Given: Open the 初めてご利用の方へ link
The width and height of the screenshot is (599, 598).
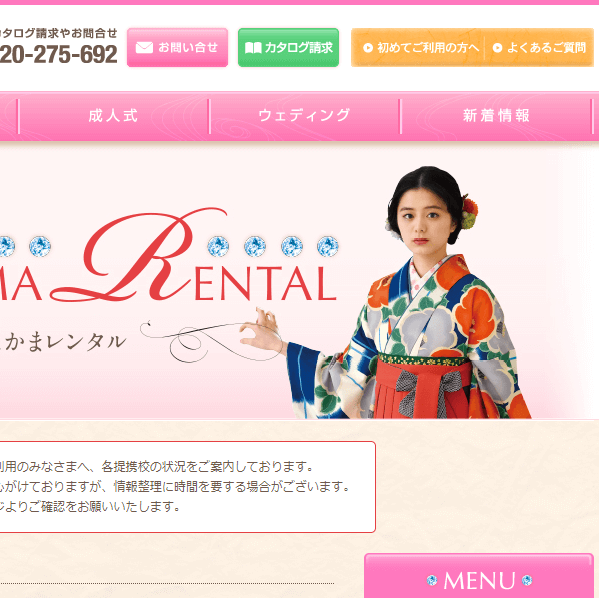Looking at the screenshot, I should (x=421, y=48).
